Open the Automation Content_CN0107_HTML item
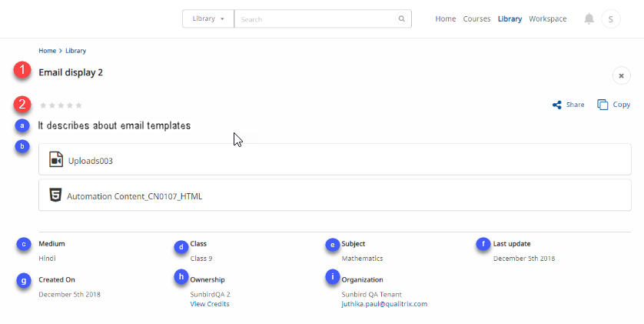The width and height of the screenshot is (644, 324). pyautogui.click(x=134, y=196)
